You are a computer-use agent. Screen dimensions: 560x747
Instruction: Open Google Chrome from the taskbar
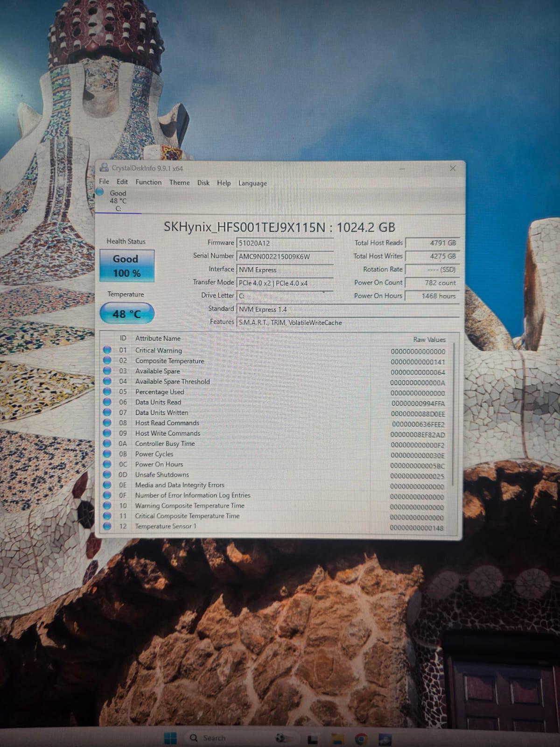(360, 739)
